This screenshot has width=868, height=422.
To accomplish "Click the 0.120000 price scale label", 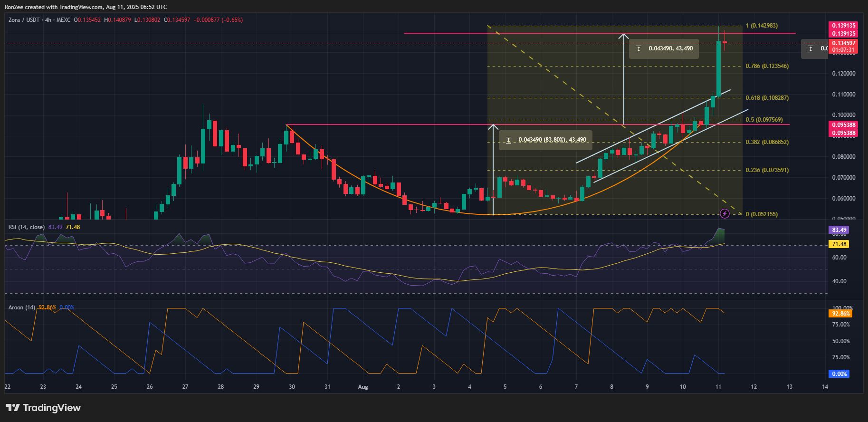I will click(x=843, y=74).
